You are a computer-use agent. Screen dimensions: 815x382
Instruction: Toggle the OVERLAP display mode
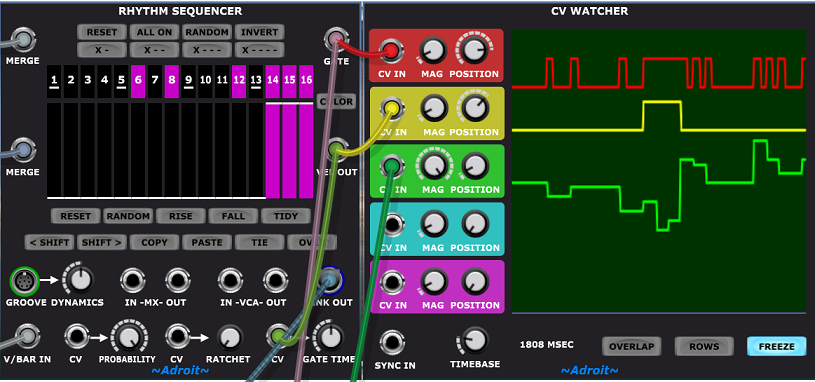[632, 346]
